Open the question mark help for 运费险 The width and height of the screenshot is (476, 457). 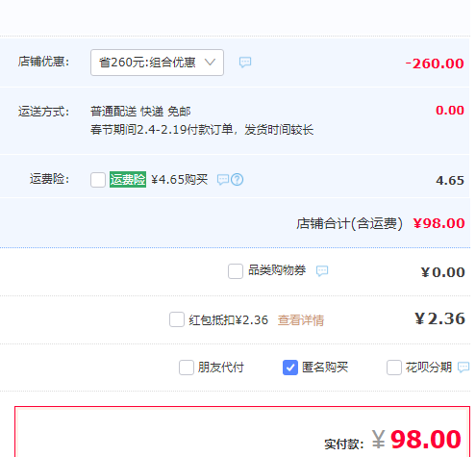click(x=238, y=180)
